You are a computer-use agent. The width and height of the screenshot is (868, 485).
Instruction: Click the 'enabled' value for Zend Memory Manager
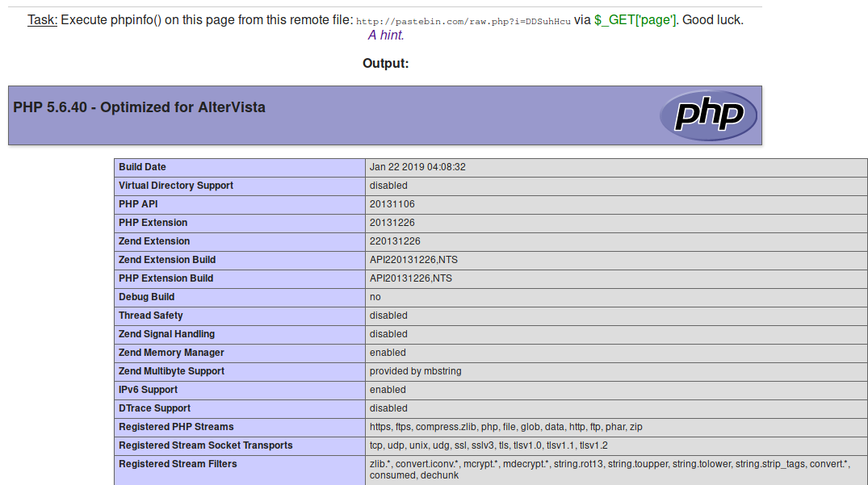(388, 353)
